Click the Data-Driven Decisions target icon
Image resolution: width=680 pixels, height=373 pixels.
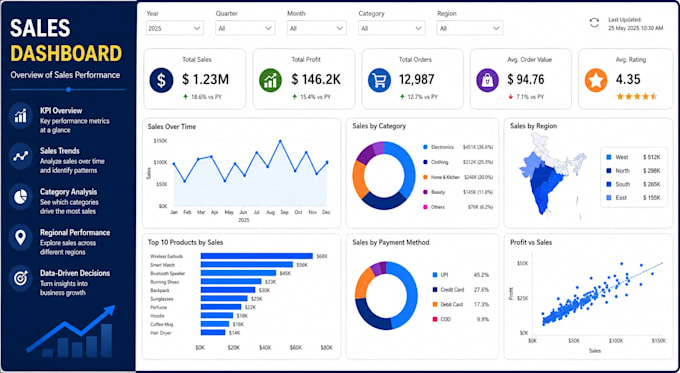click(20, 278)
